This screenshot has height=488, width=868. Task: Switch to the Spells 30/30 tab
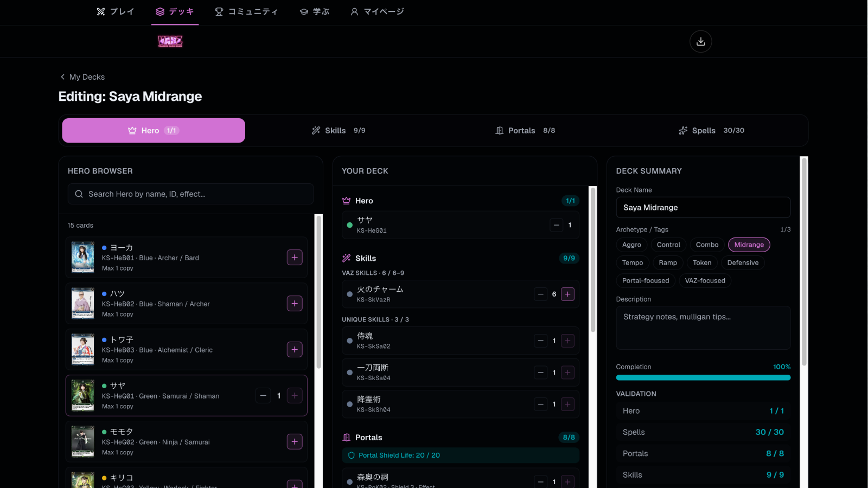711,131
